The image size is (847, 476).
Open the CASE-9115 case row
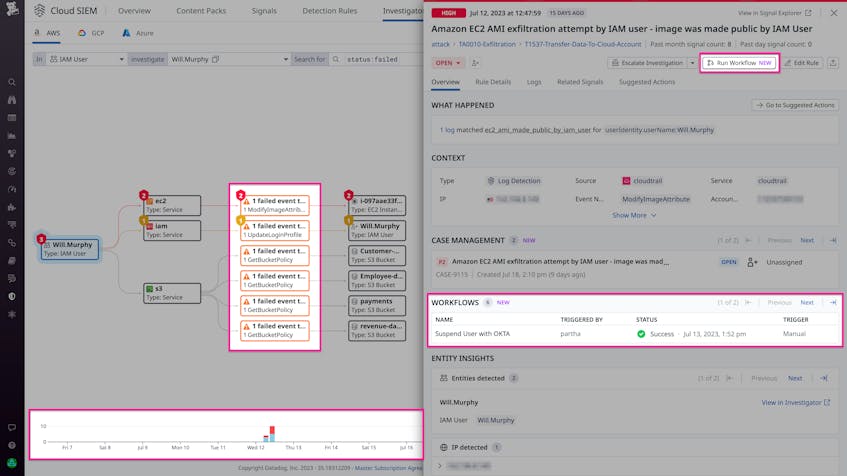[x=635, y=268]
